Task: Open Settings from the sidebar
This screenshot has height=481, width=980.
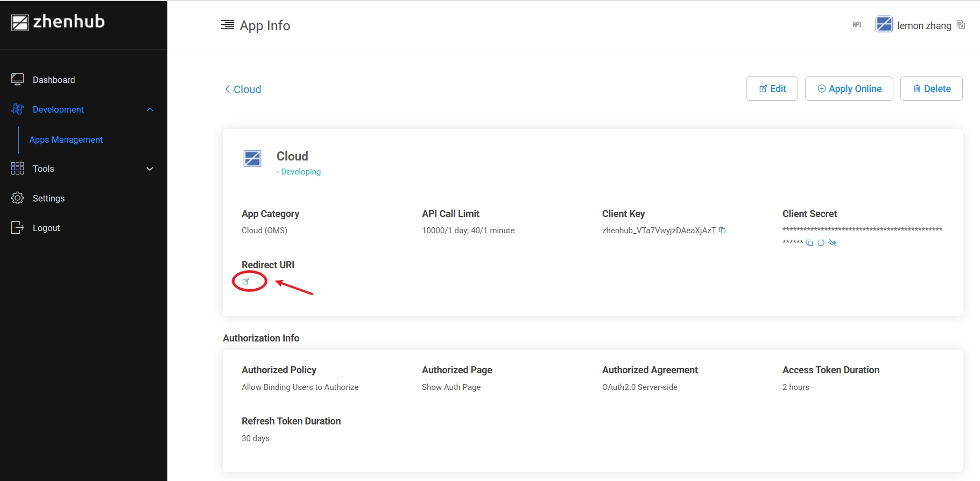Action: point(48,198)
